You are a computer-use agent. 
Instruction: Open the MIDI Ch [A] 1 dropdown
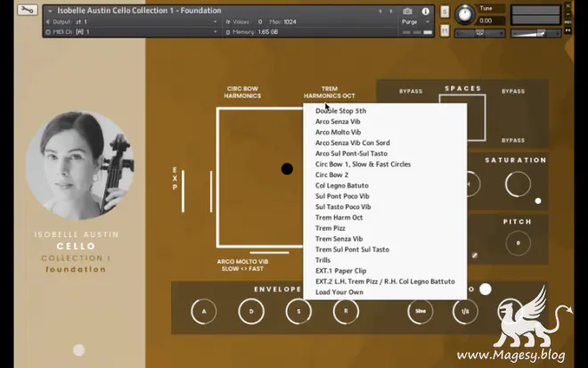pyautogui.click(x=131, y=32)
